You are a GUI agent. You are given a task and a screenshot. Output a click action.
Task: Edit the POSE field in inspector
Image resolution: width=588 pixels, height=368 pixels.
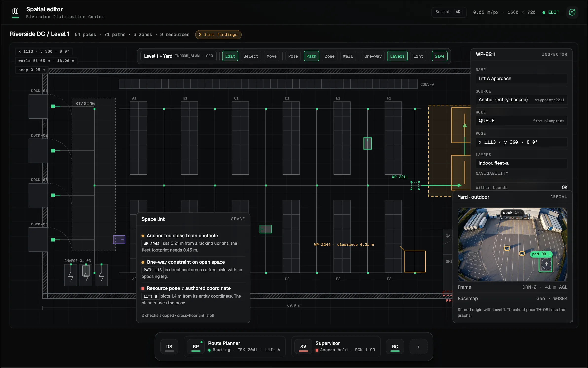coord(521,142)
